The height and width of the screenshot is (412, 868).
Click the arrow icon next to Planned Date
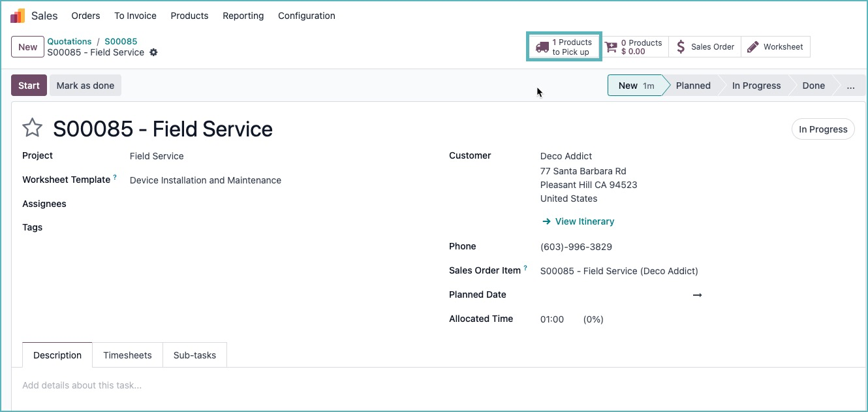click(697, 295)
